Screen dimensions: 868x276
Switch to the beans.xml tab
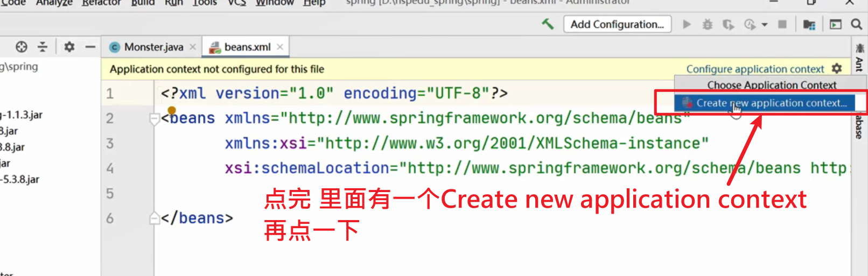(247, 47)
